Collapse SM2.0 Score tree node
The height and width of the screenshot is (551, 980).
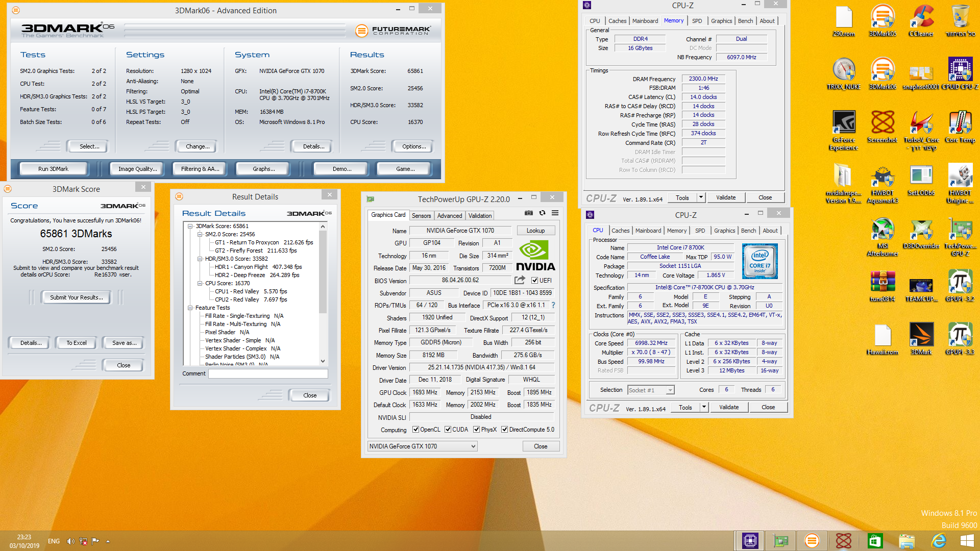click(x=200, y=234)
